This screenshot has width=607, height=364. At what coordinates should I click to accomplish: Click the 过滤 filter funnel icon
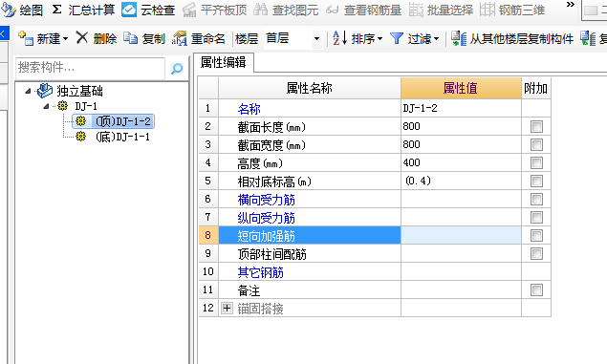coord(397,38)
